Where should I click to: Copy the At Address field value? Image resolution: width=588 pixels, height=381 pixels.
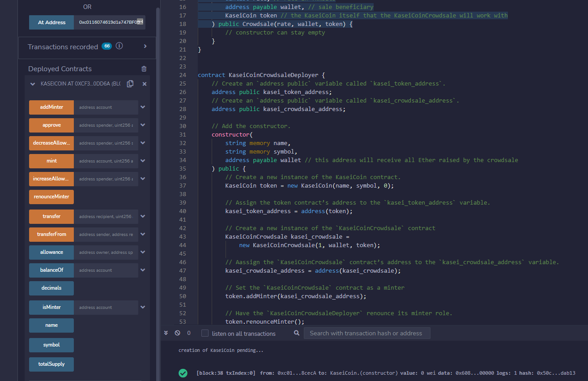click(140, 21)
